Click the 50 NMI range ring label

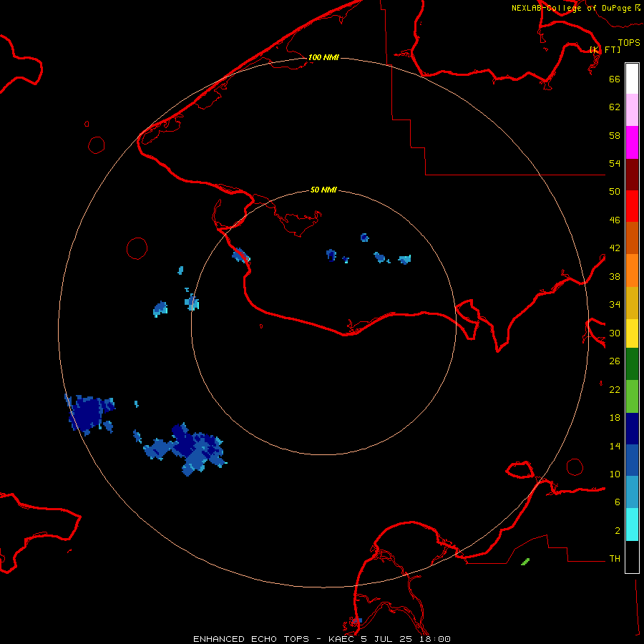click(x=323, y=190)
